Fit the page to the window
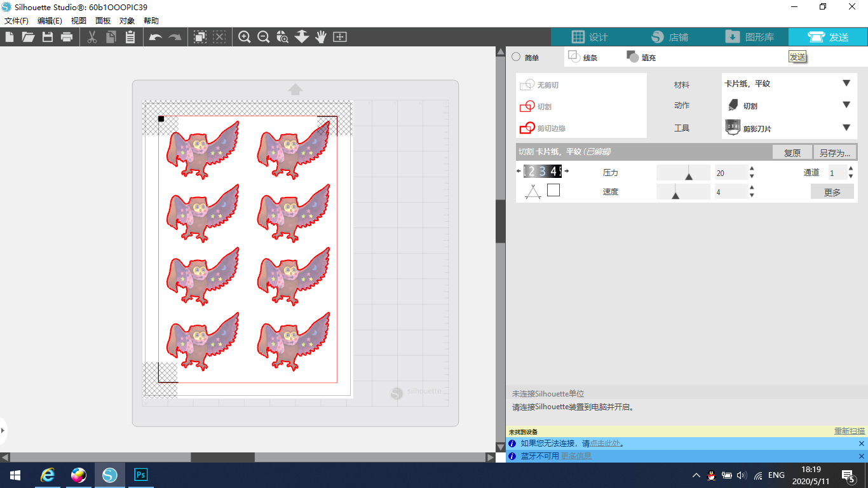 [340, 37]
